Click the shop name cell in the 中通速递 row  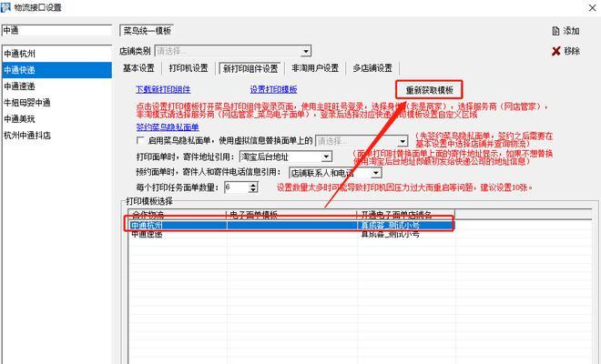pyautogui.click(x=406, y=235)
